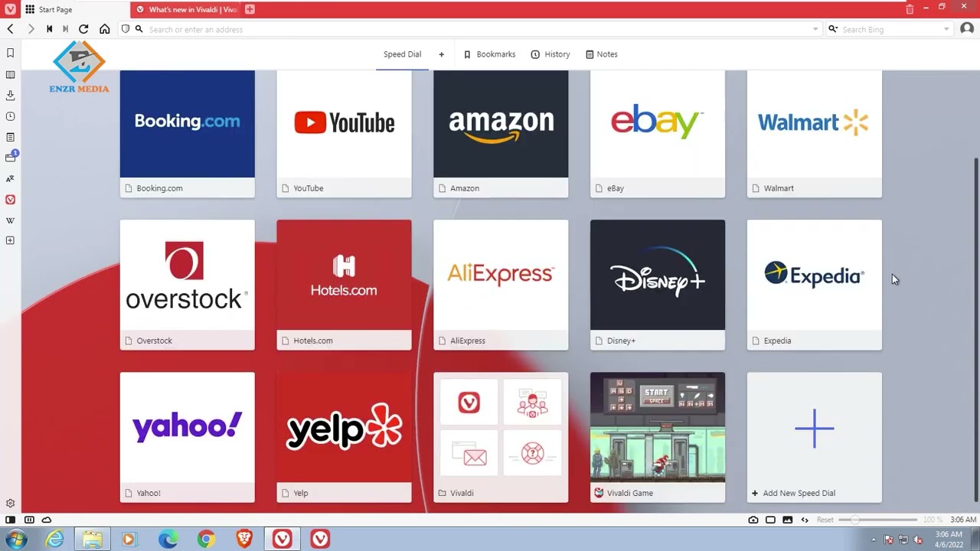This screenshot has width=980, height=551.
Task: Click the vertical page scrollbar
Action: [x=975, y=331]
